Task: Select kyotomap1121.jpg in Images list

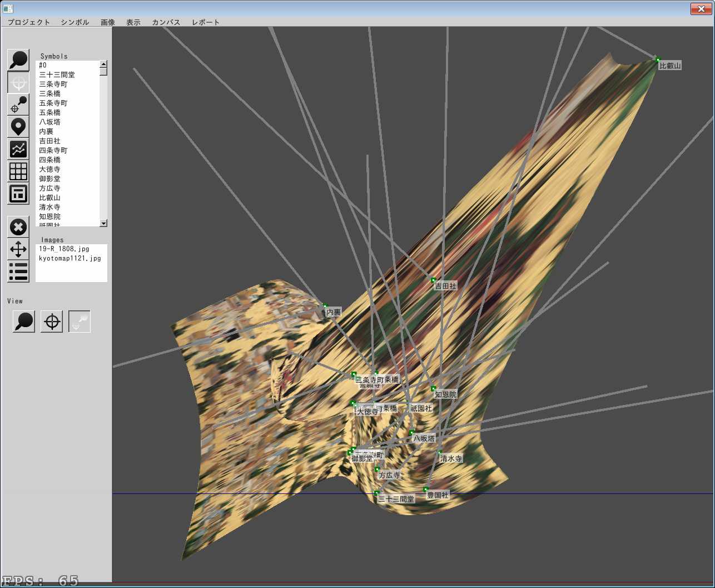Action: (70, 258)
